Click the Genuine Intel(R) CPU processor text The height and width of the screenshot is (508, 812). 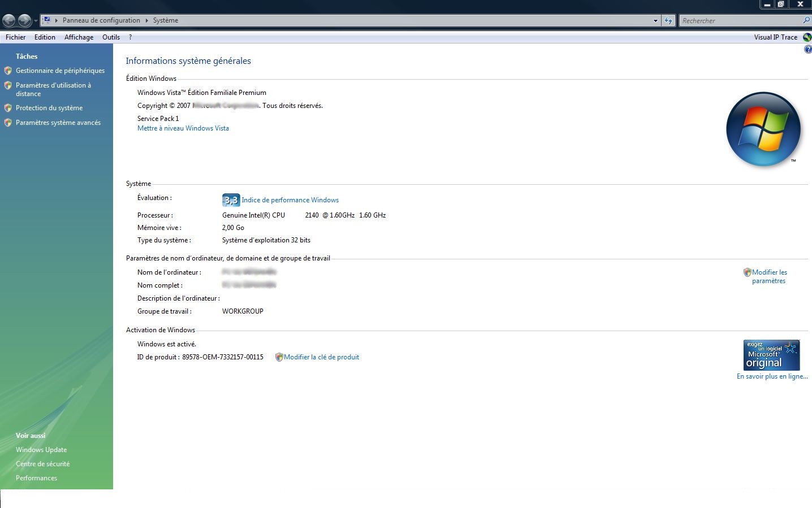[253, 215]
